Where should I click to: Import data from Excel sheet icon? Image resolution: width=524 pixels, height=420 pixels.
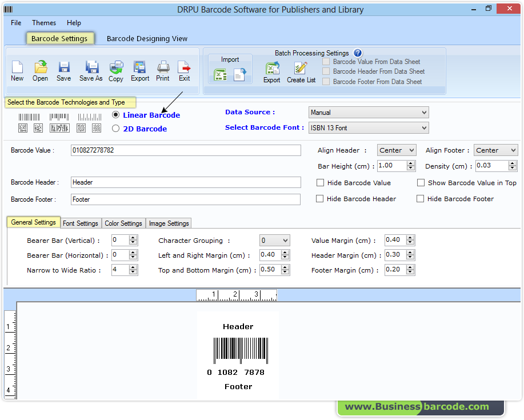[x=220, y=74]
